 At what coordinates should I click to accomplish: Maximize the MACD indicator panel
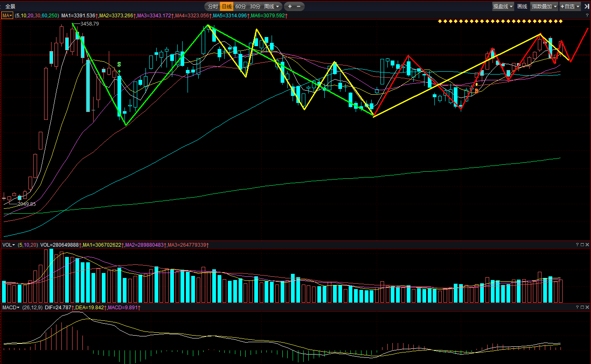point(582,307)
